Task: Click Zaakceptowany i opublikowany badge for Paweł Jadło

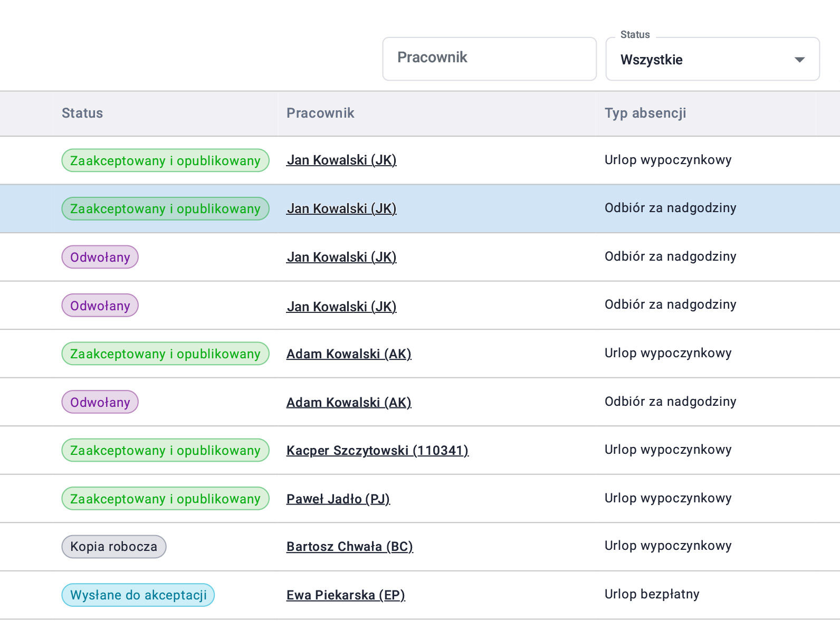Action: click(x=166, y=499)
